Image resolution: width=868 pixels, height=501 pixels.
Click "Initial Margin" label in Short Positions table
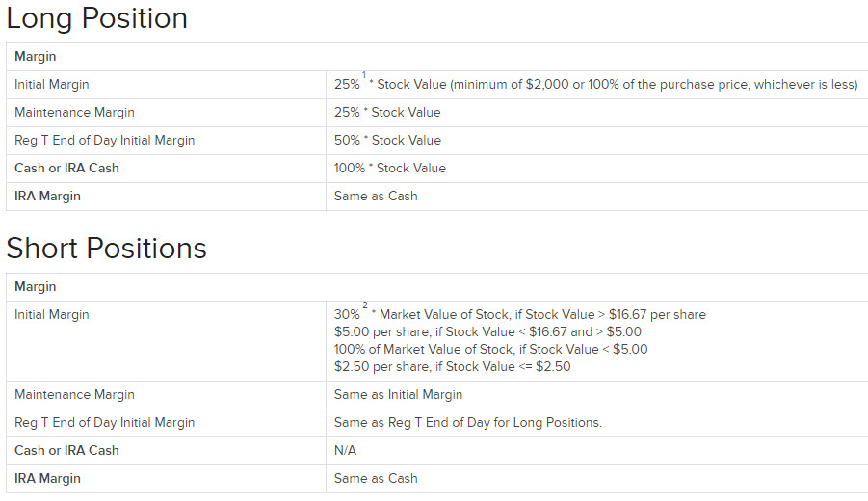[x=52, y=315]
